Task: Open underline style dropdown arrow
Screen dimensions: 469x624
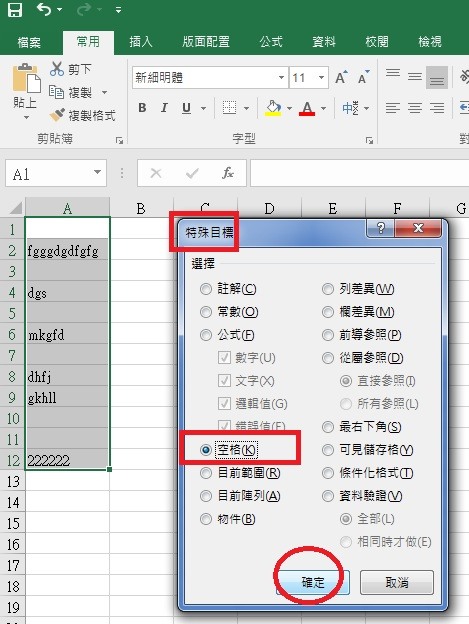Action: coord(203,108)
